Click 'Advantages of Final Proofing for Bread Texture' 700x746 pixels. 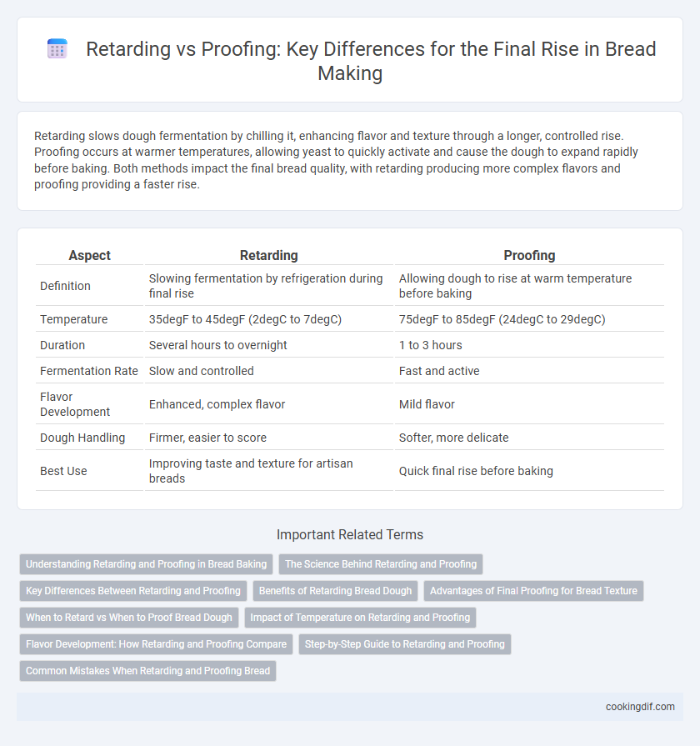point(533,591)
